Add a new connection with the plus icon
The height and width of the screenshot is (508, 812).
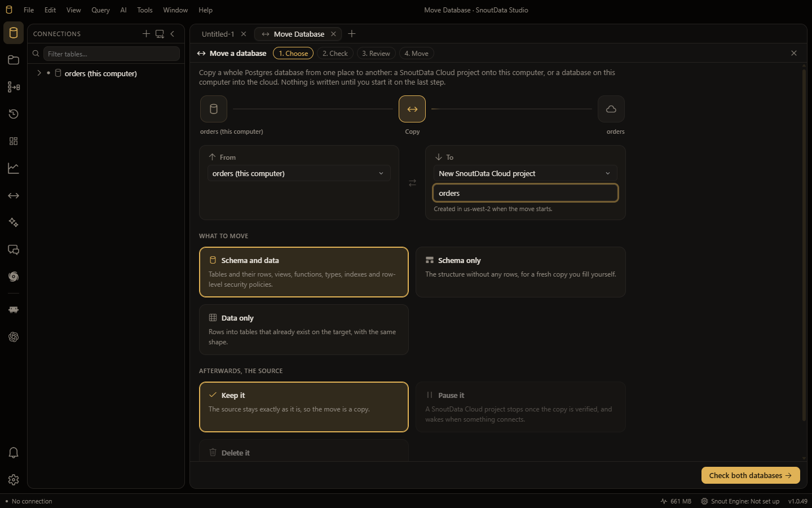click(x=146, y=34)
